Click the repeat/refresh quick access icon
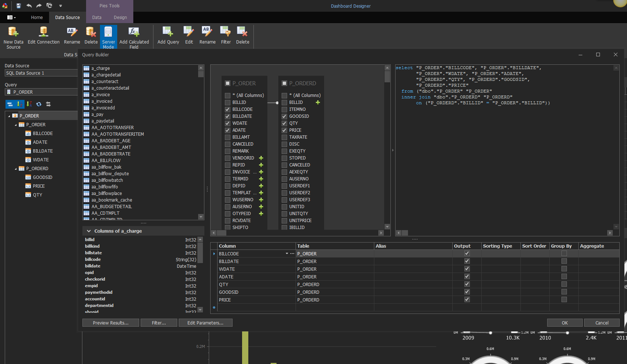This screenshot has height=364, width=627. click(49, 6)
